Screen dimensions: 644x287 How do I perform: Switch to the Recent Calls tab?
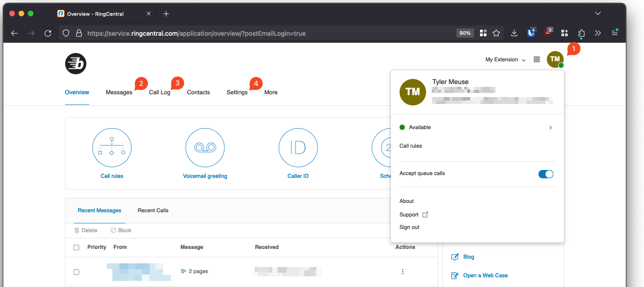tap(153, 210)
